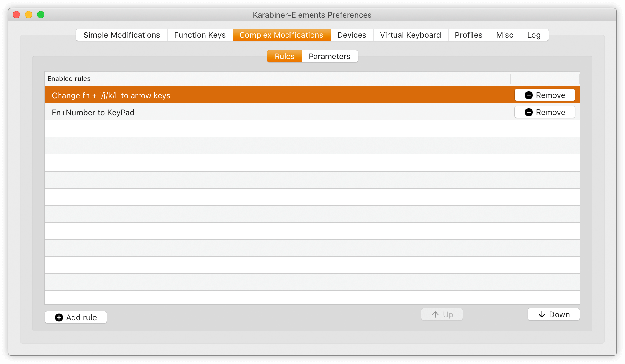Click the 'Enabled rules' column header
Viewport: 625px width, 364px height.
point(278,78)
